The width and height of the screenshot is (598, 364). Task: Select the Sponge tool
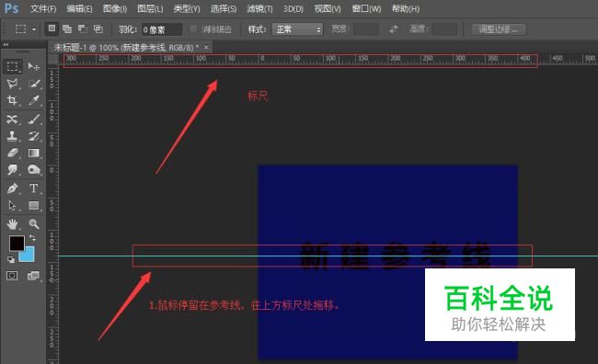(x=33, y=170)
